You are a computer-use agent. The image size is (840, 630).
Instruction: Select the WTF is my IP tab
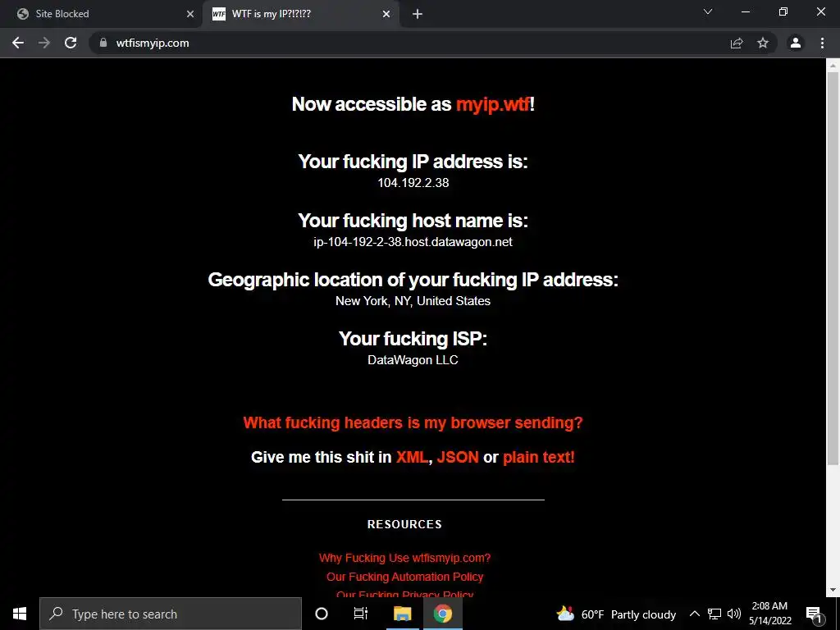click(300, 14)
